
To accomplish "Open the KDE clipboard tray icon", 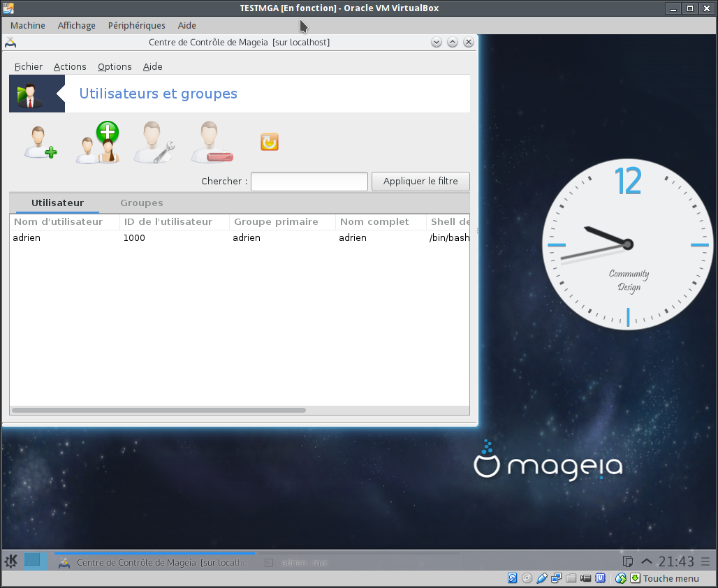I will [628, 561].
